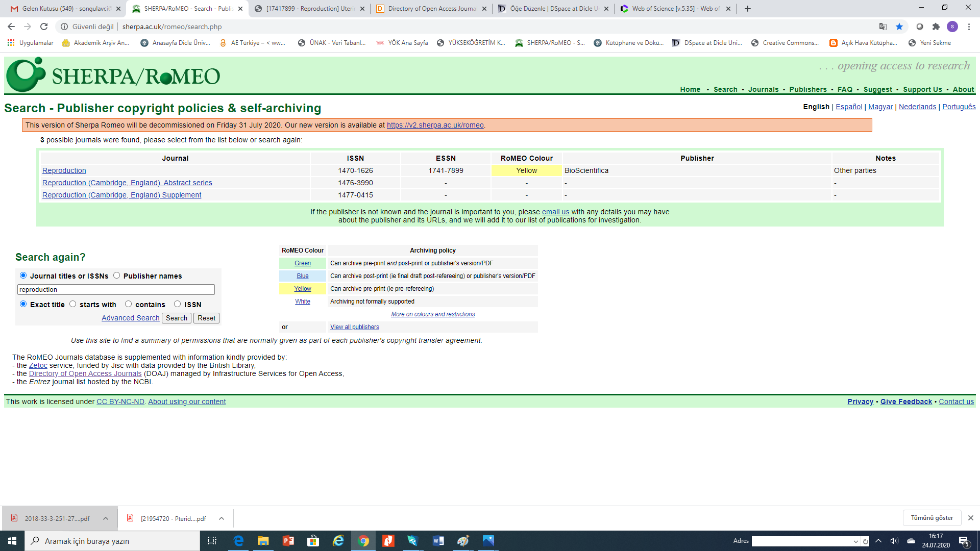Click the browser back arrow
980x551 pixels.
pos(11,27)
